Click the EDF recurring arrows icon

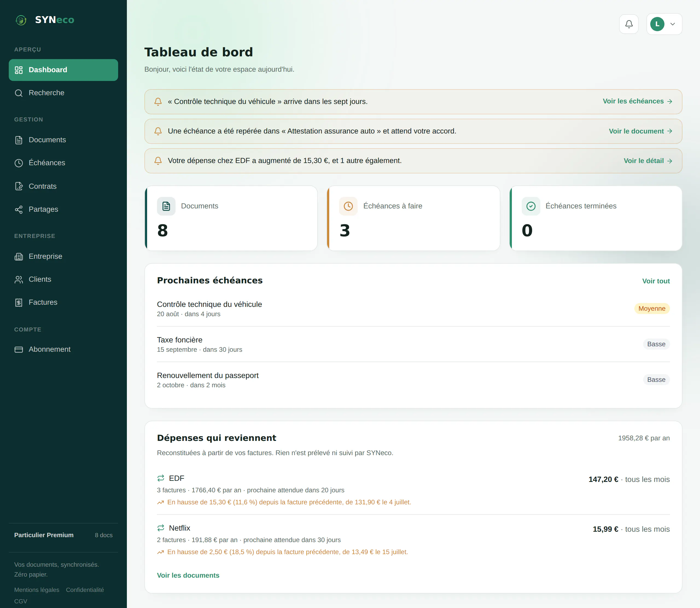coord(161,478)
